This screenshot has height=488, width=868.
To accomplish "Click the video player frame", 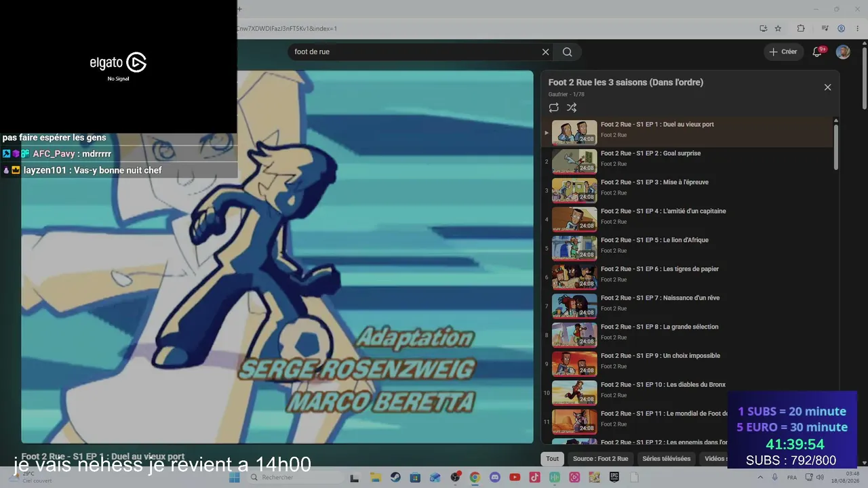I will click(277, 258).
